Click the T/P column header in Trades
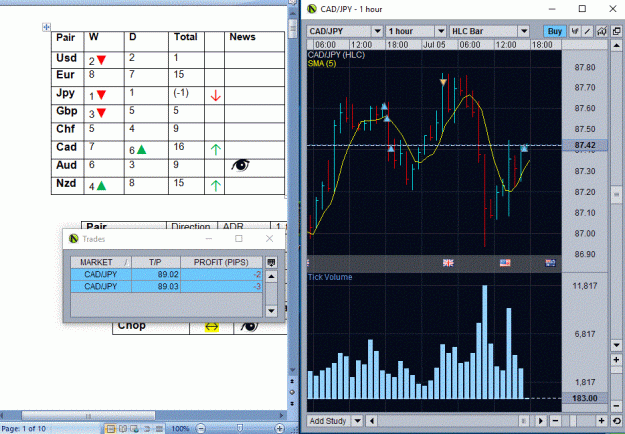The image size is (625, 434). 156,262
